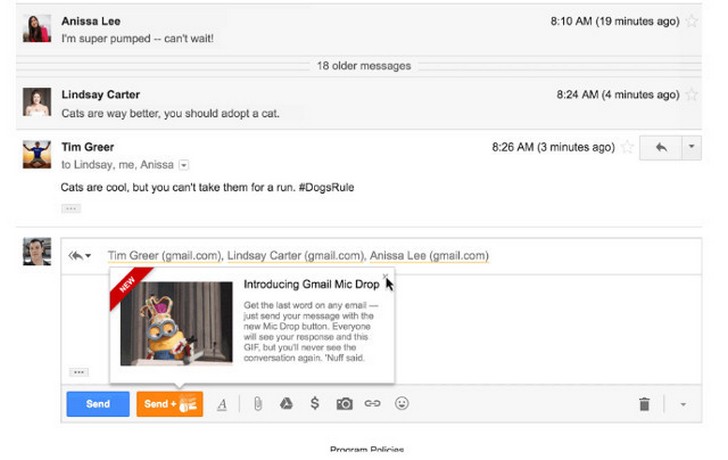Viewport: 728px width, 460px height.
Task: Click the dollar sign send money icon
Action: 314,404
